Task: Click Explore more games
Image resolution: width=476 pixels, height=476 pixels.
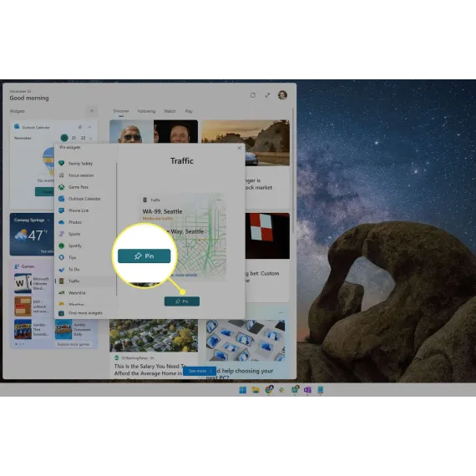Action: [73, 344]
